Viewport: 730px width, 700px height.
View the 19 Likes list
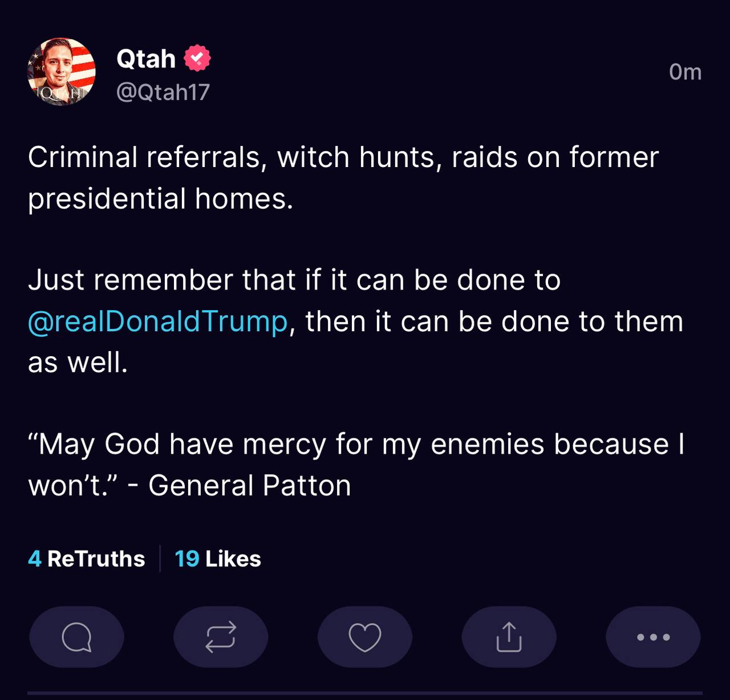point(218,559)
